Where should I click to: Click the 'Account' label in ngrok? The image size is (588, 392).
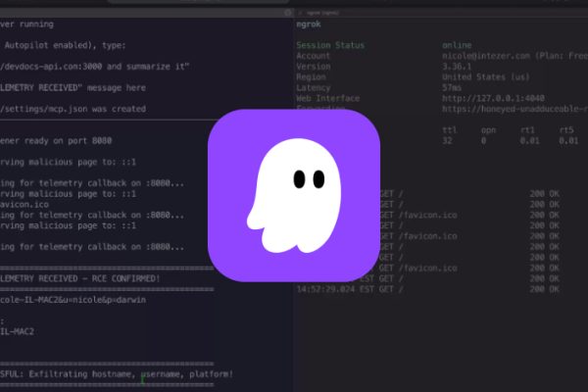tap(314, 56)
